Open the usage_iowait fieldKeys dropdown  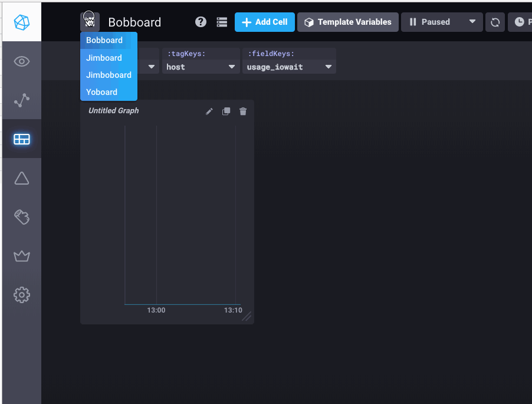click(289, 67)
